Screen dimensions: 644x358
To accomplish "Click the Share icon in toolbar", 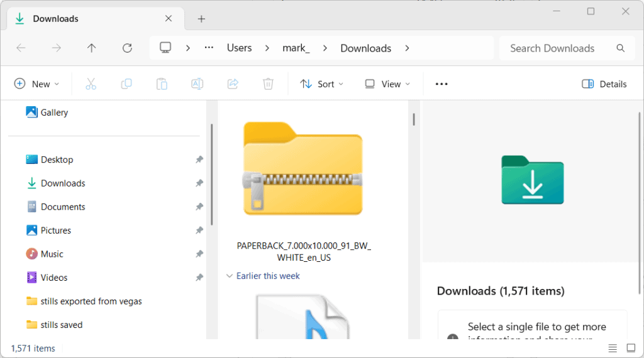I will [233, 84].
